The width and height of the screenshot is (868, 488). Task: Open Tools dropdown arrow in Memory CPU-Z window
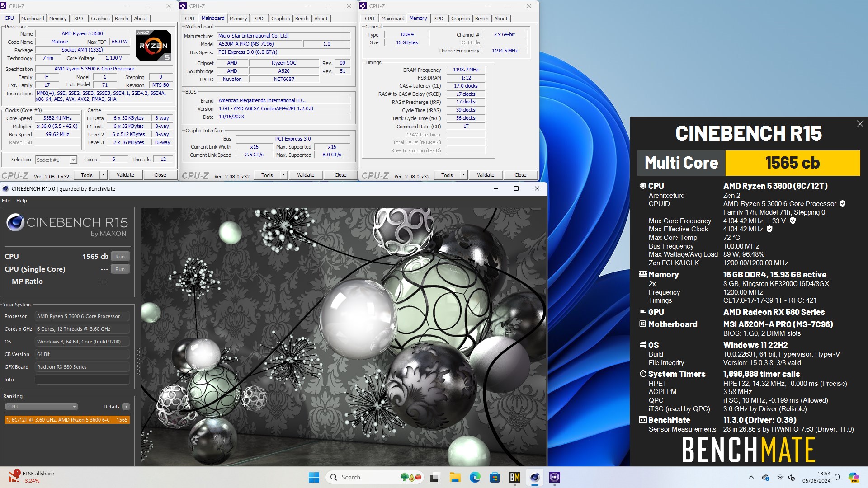[463, 175]
